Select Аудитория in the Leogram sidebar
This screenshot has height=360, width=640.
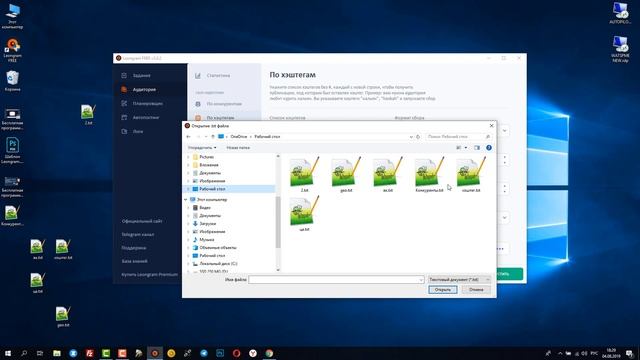click(x=144, y=89)
